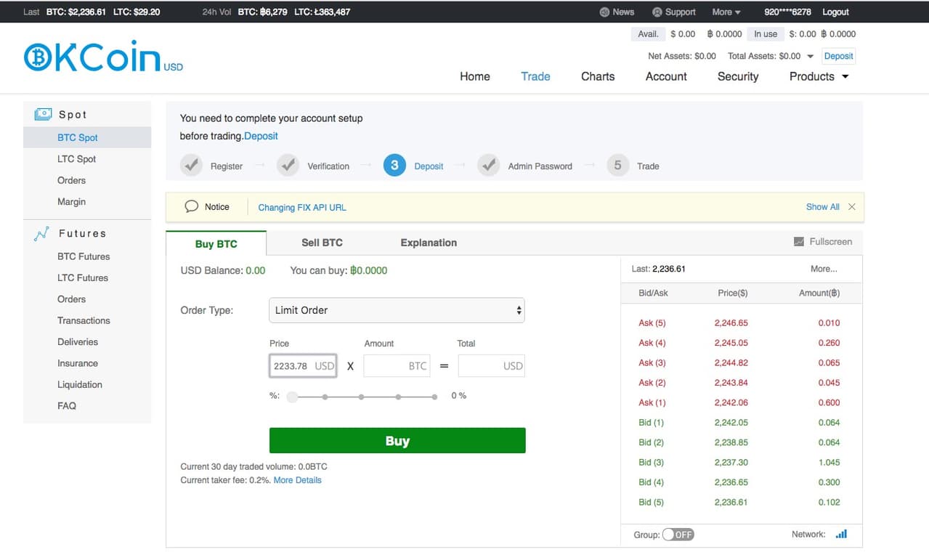Image resolution: width=929 pixels, height=560 pixels.
Task: Switch to the Sell BTC tab
Action: (x=322, y=243)
